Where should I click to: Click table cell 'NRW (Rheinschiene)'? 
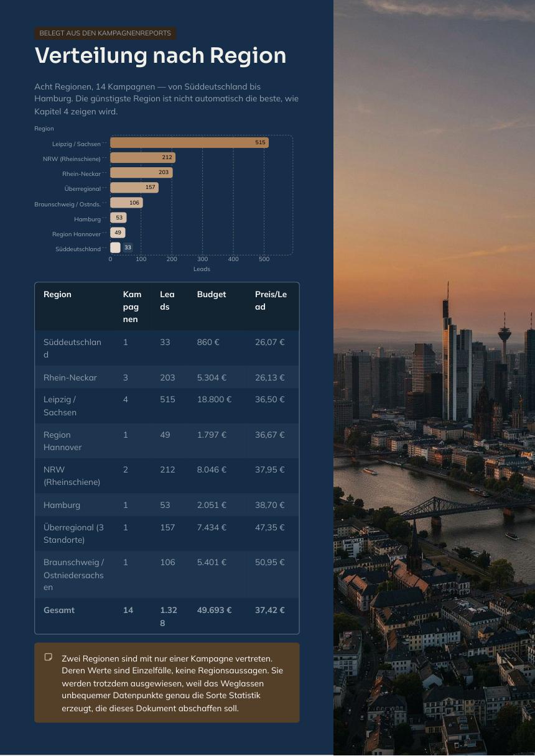click(72, 476)
